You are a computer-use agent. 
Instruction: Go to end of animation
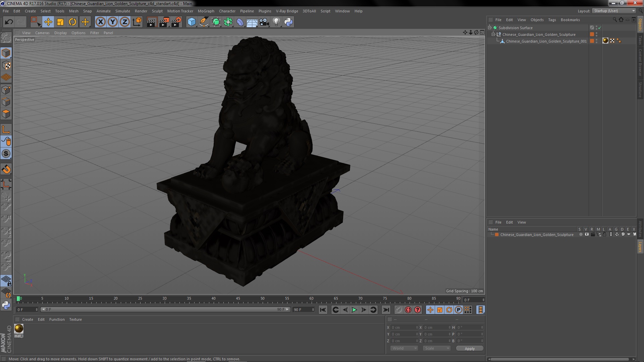pyautogui.click(x=386, y=310)
